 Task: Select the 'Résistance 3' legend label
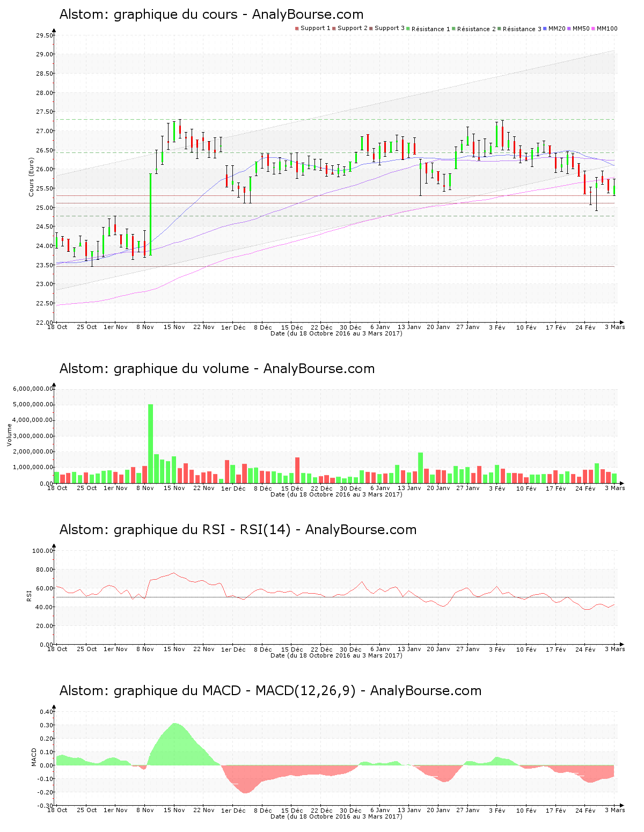point(522,29)
